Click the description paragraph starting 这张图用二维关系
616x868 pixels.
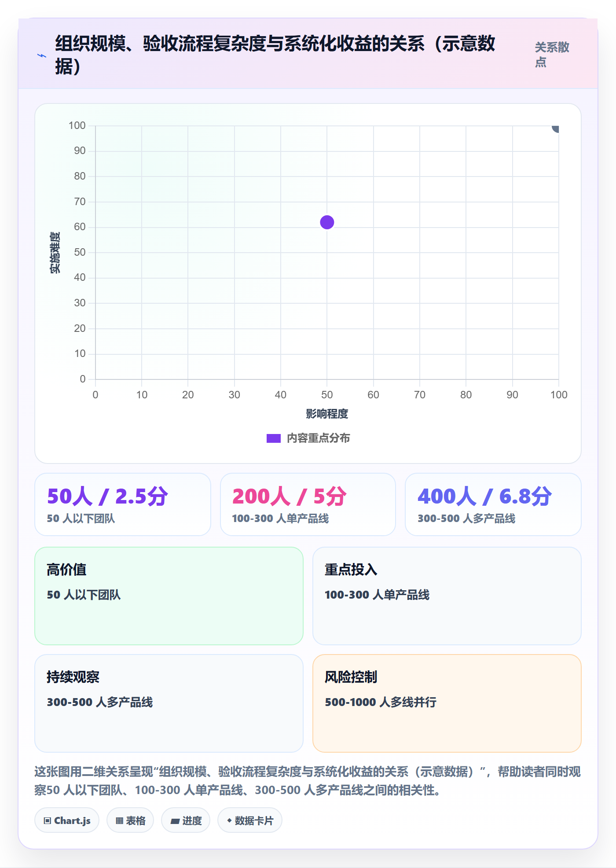click(x=308, y=781)
